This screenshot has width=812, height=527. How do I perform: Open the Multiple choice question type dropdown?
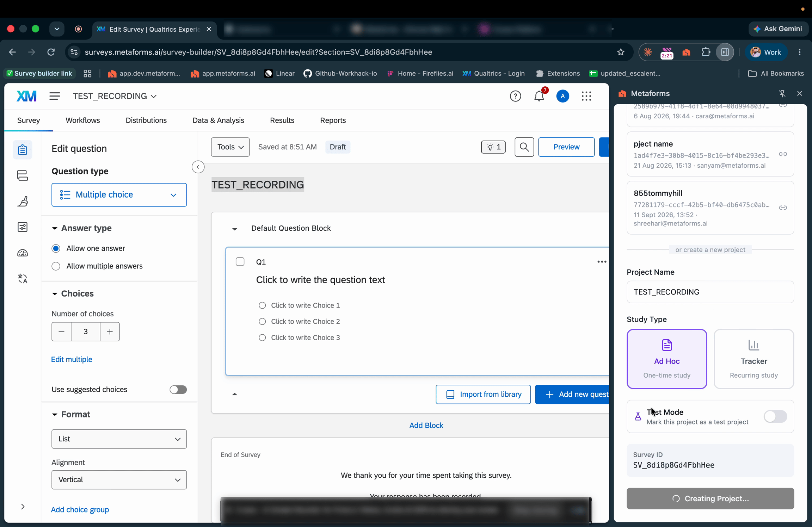(x=119, y=195)
